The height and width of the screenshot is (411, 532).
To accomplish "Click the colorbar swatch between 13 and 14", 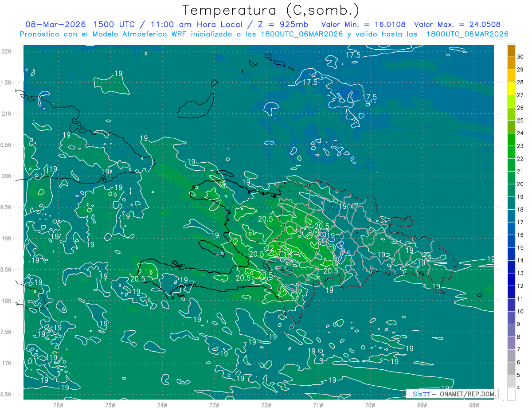I will [511, 267].
